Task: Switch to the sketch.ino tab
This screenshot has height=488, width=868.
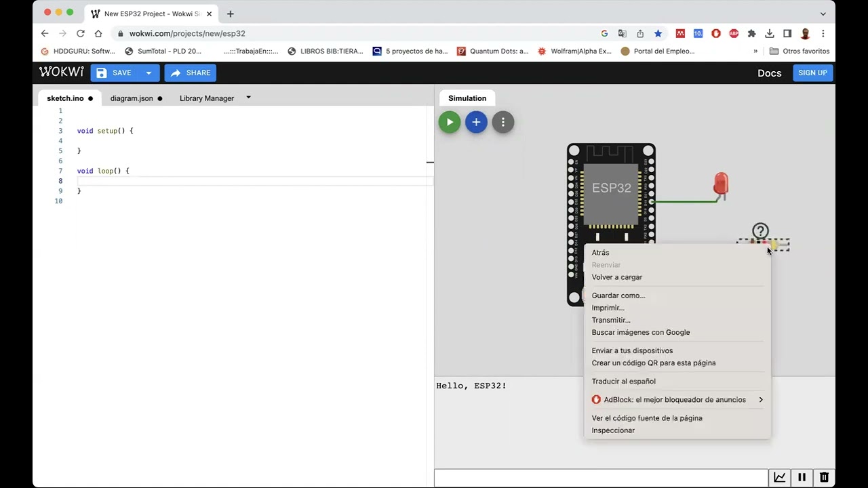Action: click(69, 98)
